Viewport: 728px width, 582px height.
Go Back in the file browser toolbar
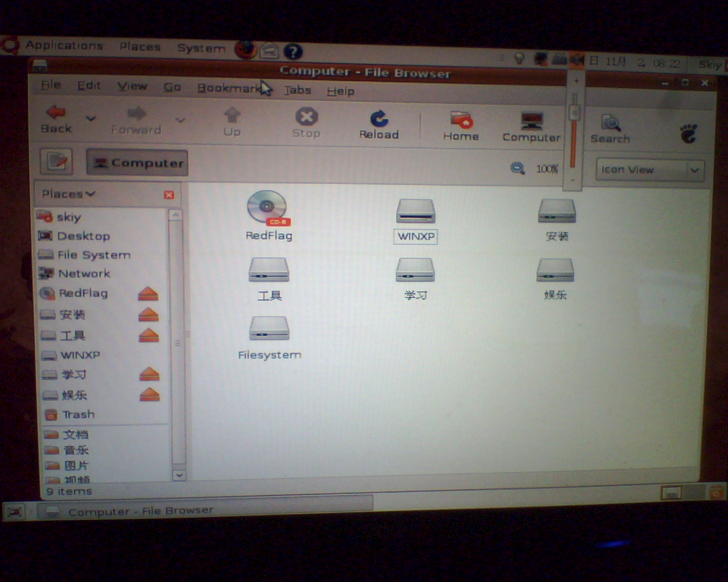(56, 119)
